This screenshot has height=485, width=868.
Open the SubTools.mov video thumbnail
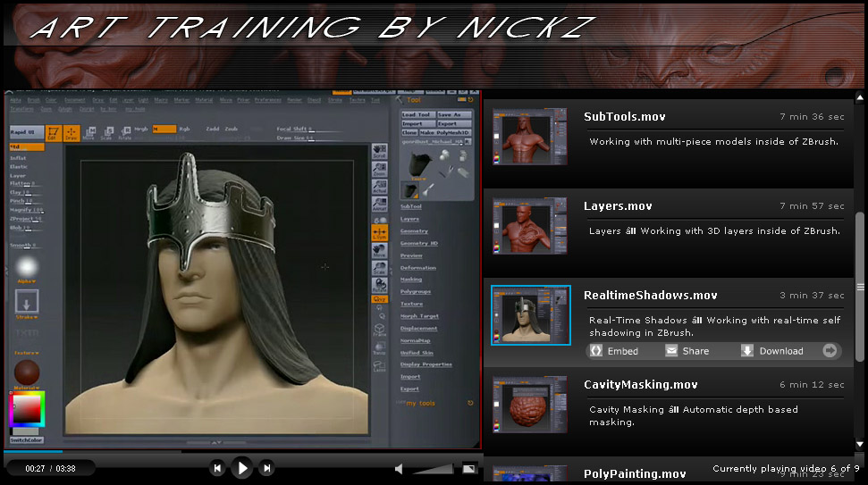click(x=530, y=136)
